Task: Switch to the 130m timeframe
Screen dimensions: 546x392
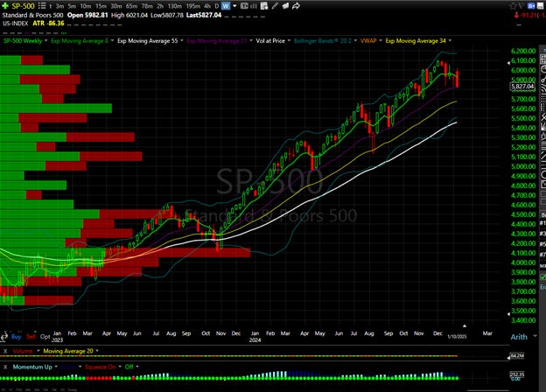Action: (x=174, y=6)
